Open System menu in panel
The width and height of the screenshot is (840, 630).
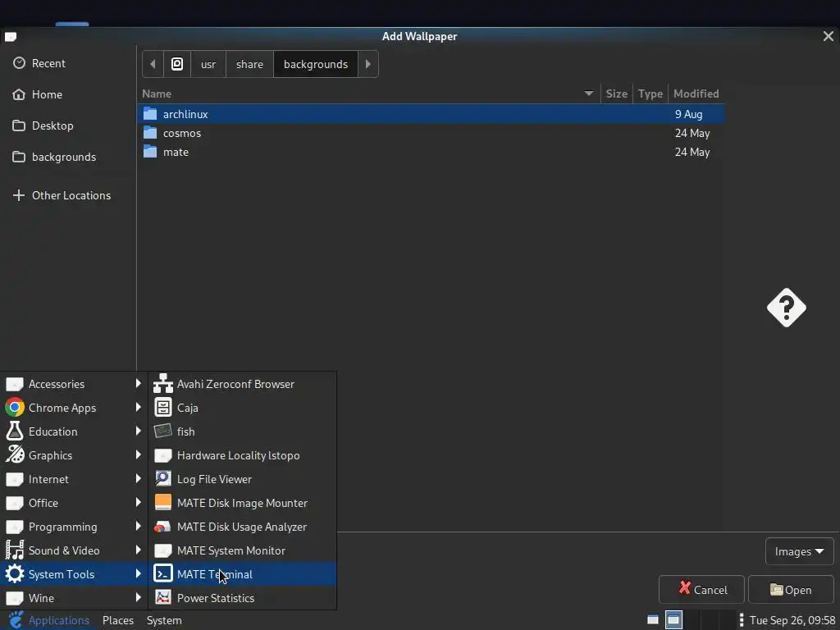(164, 620)
